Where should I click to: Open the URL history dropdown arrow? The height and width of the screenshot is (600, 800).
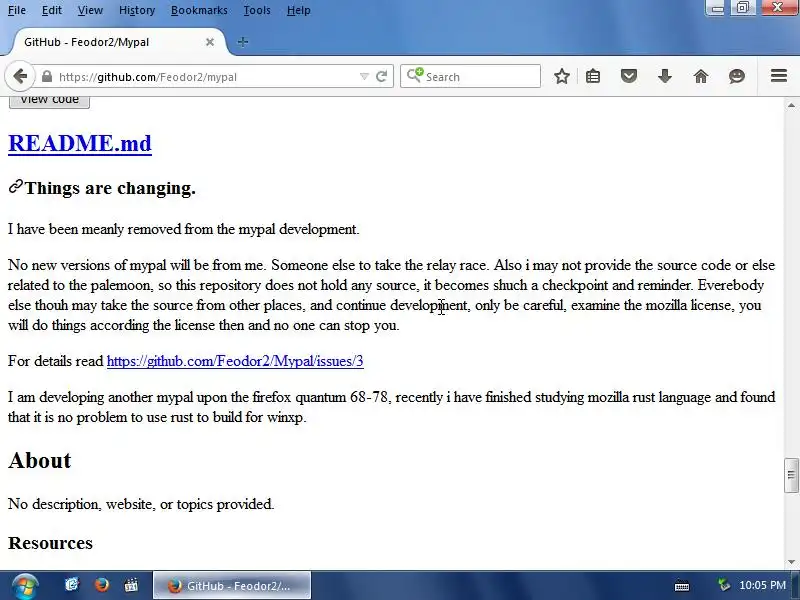click(364, 77)
